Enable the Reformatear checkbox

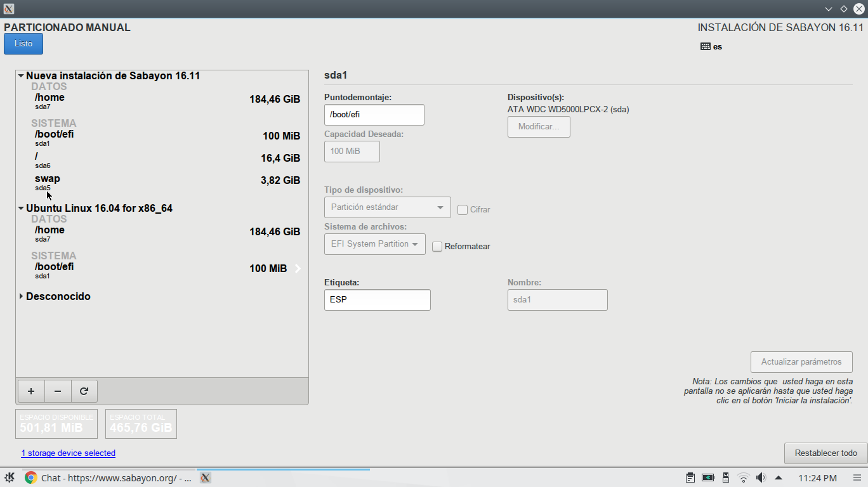pos(437,247)
